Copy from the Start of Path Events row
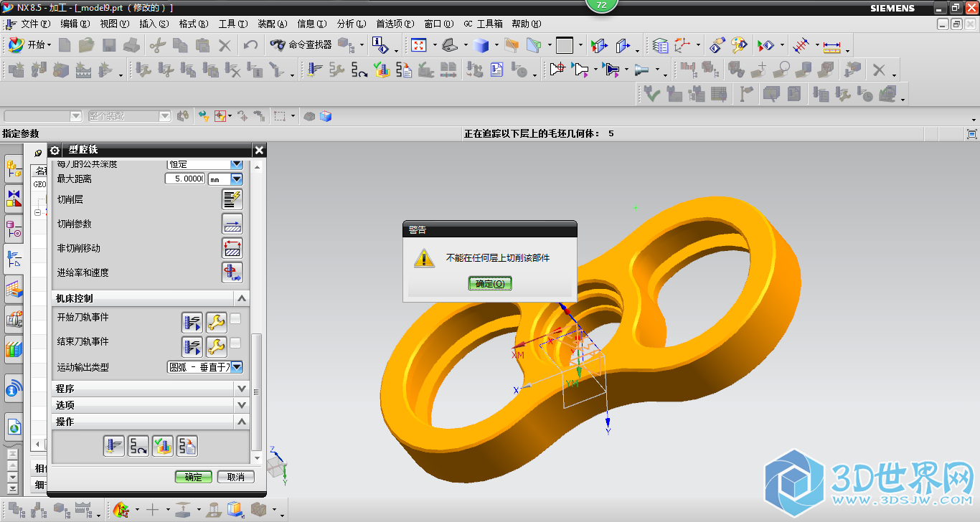Image resolution: width=980 pixels, height=522 pixels. tap(192, 323)
